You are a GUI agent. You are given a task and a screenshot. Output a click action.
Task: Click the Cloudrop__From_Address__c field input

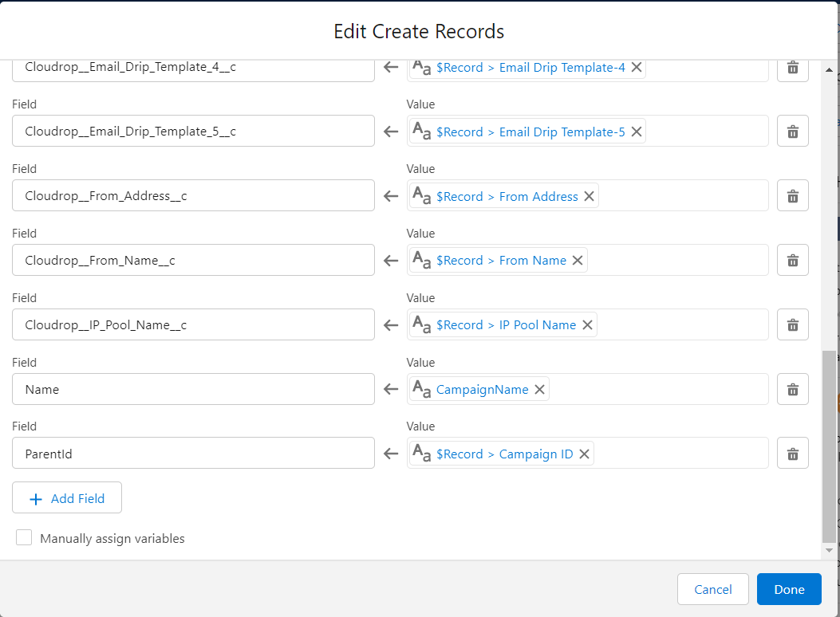click(193, 196)
